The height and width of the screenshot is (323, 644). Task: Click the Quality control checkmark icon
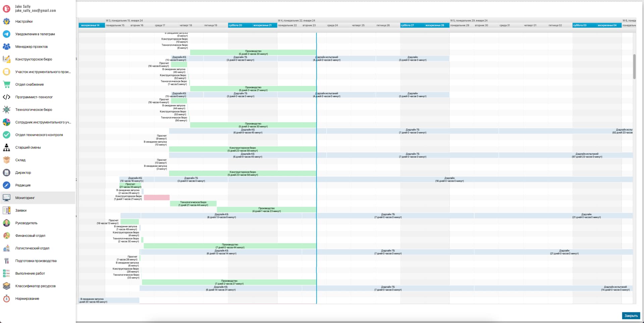pyautogui.click(x=6, y=135)
